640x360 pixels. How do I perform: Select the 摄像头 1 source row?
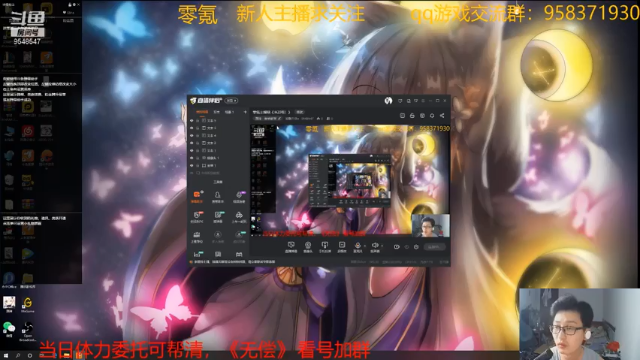(218, 158)
